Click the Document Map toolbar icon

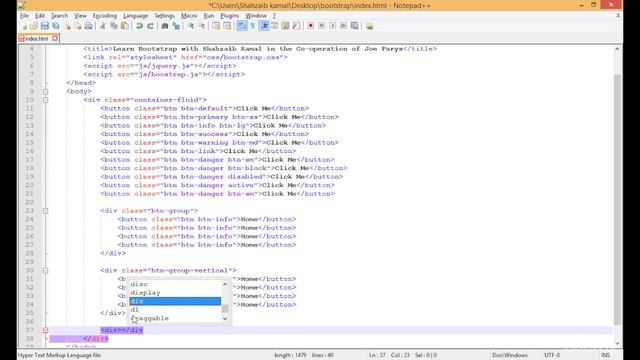[x=285, y=26]
